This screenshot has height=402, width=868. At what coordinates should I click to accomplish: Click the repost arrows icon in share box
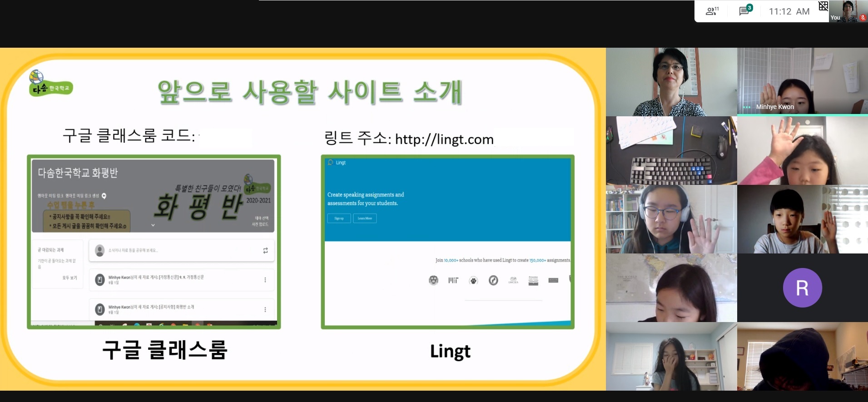[265, 250]
